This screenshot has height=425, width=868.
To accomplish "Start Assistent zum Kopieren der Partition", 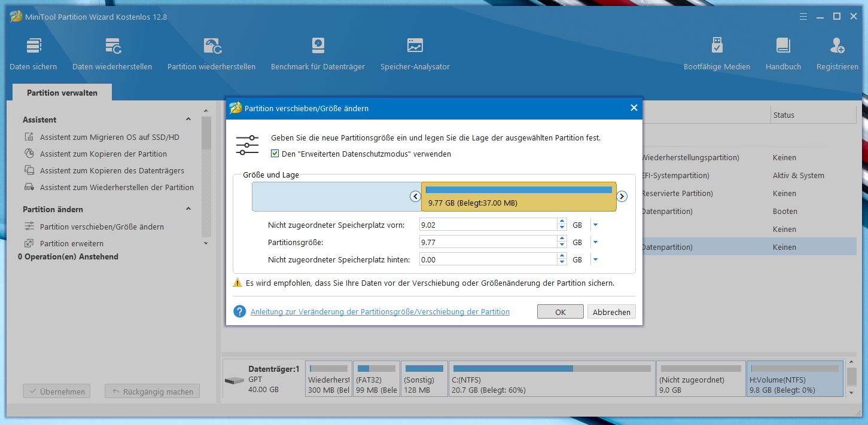I will (103, 154).
